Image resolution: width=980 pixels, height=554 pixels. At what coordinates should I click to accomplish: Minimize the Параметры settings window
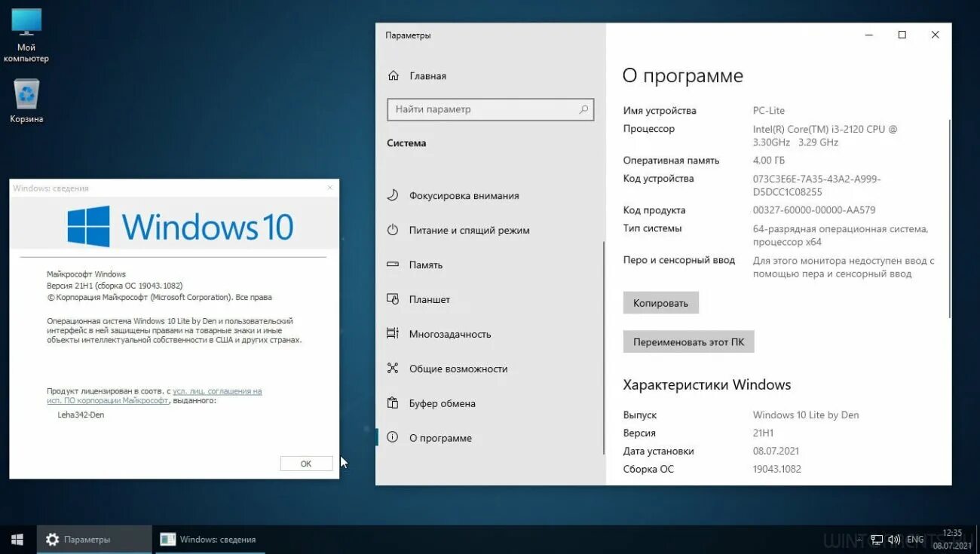[x=869, y=35]
